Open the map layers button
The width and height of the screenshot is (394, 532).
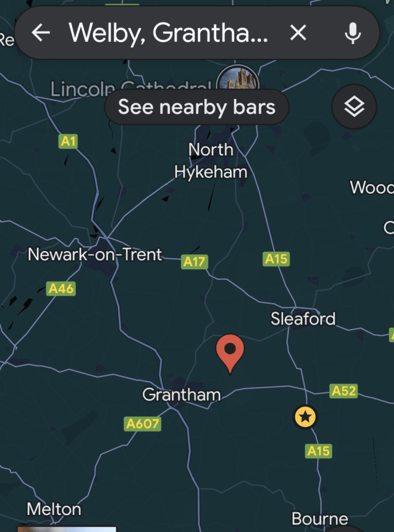[354, 107]
